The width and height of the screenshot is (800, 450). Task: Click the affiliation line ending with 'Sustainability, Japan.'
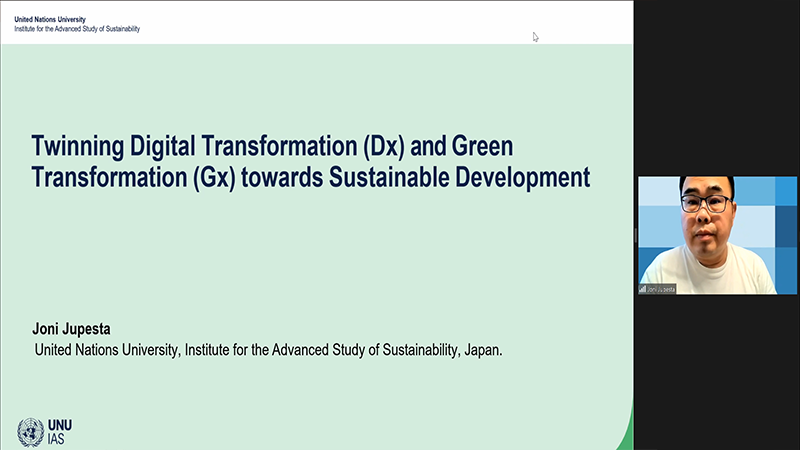coord(268,350)
